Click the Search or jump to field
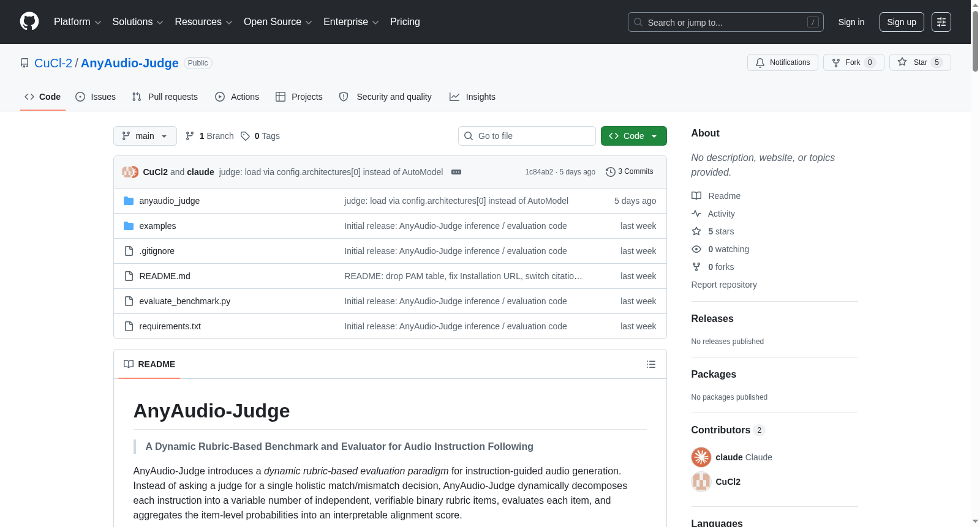 coord(726,22)
